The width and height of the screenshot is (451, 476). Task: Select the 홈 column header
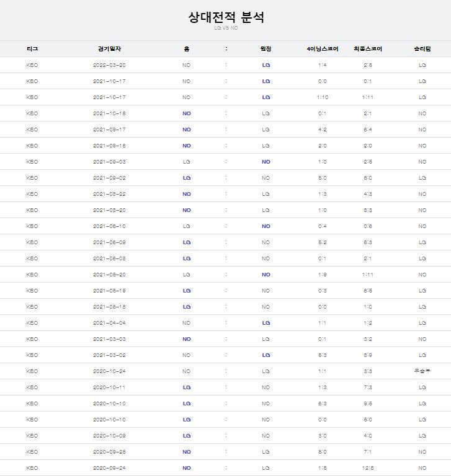[187, 49]
